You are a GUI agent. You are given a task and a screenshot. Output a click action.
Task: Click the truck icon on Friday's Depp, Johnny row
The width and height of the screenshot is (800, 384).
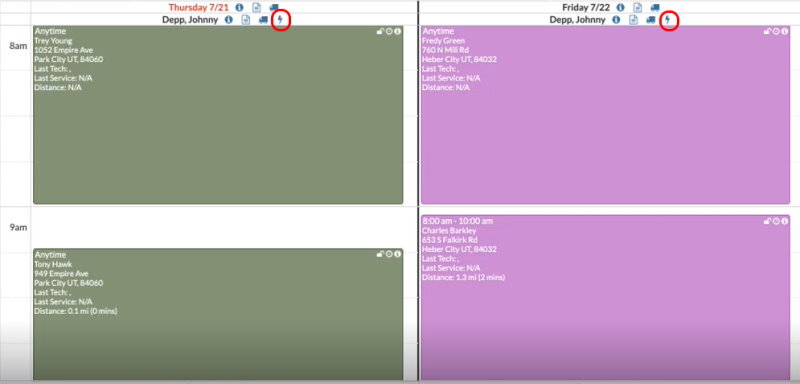[651, 20]
